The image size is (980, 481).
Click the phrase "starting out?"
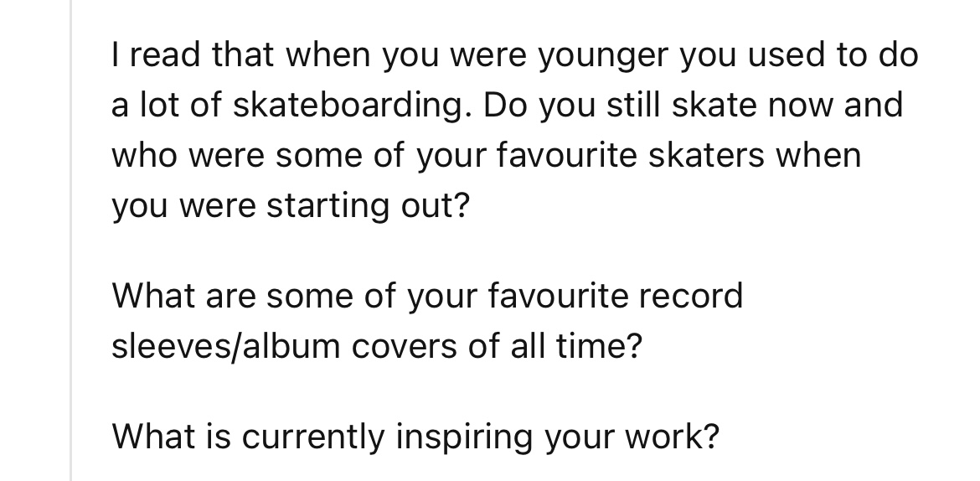(368, 205)
